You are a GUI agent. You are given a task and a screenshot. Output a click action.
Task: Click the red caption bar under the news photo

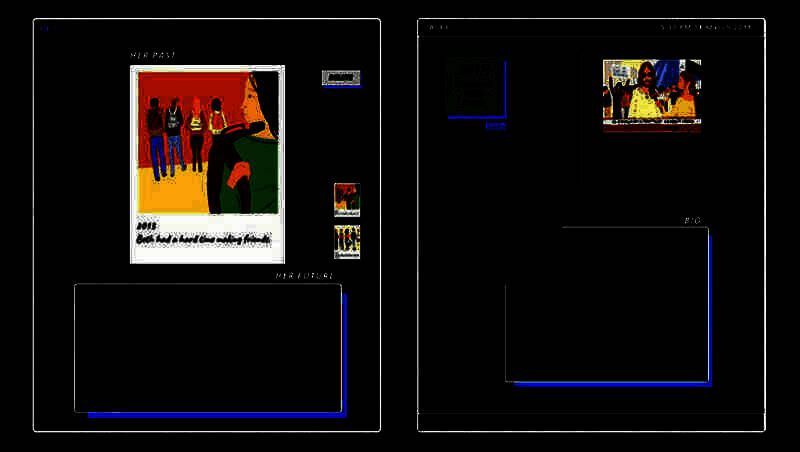651,126
